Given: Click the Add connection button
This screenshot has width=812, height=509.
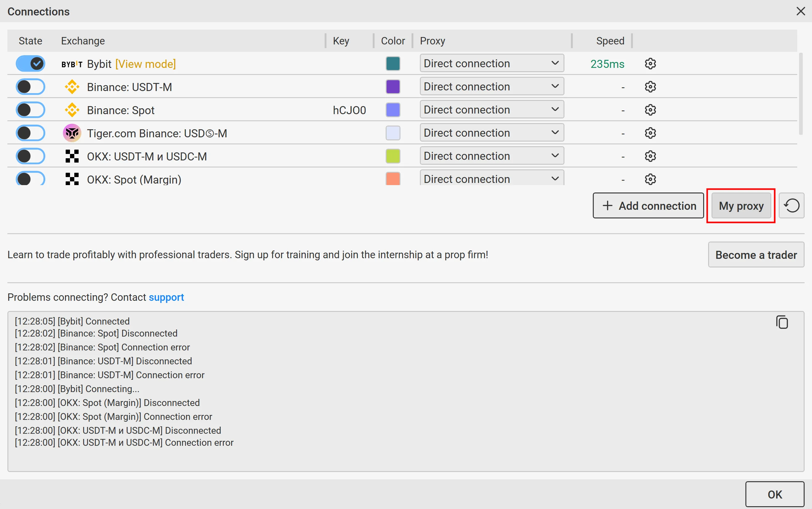Looking at the screenshot, I should click(648, 205).
